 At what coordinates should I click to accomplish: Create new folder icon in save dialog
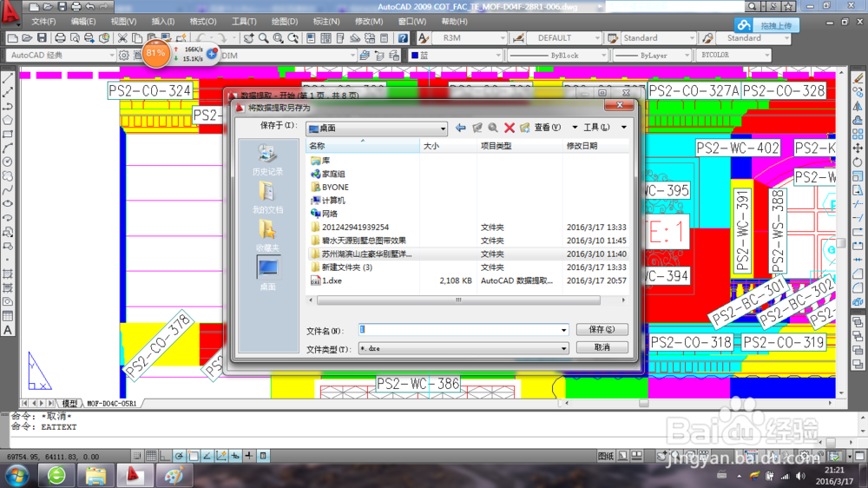pos(525,128)
